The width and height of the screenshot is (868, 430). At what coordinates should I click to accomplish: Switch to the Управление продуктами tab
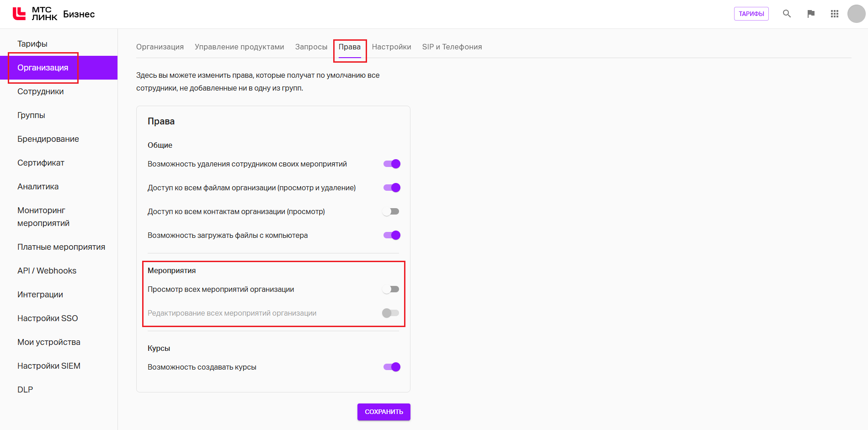click(239, 47)
